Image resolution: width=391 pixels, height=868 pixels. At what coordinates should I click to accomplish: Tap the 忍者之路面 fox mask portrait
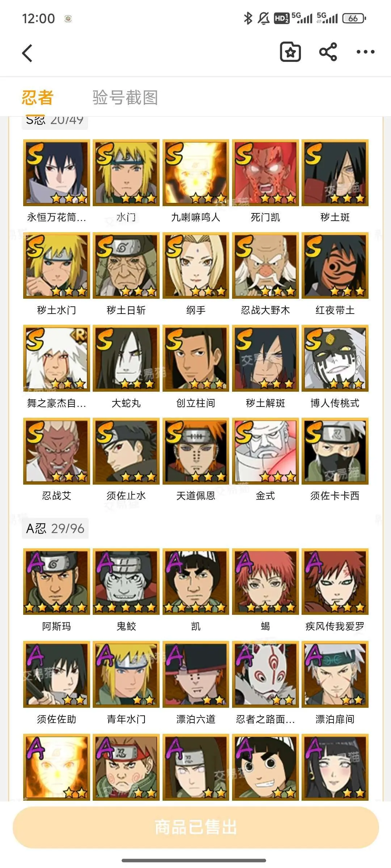265,674
